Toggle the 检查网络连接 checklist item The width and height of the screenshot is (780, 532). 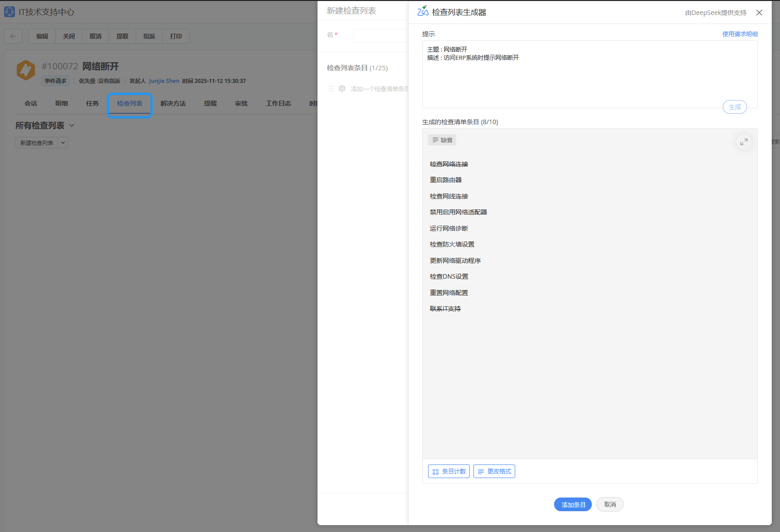pyautogui.click(x=448, y=164)
